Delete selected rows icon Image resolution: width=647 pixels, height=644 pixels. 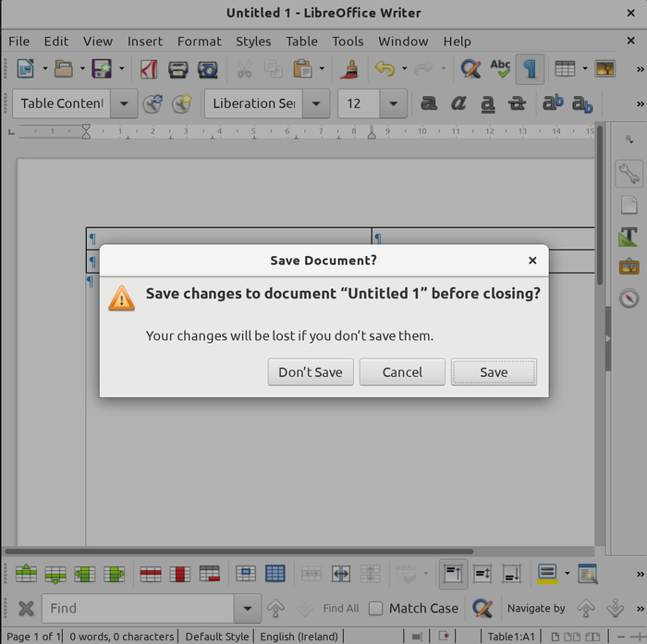coord(151,574)
